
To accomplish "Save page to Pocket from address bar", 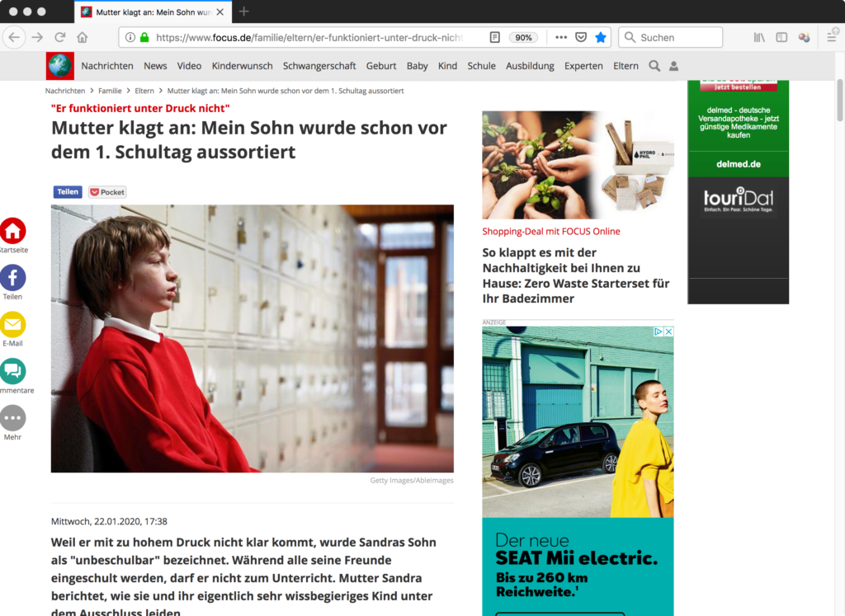I will click(581, 37).
